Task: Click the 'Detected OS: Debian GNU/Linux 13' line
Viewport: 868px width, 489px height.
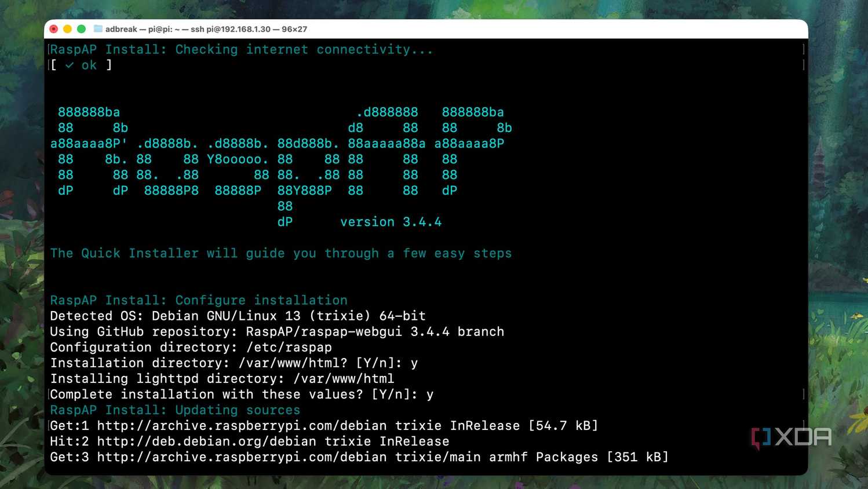Action: [238, 316]
